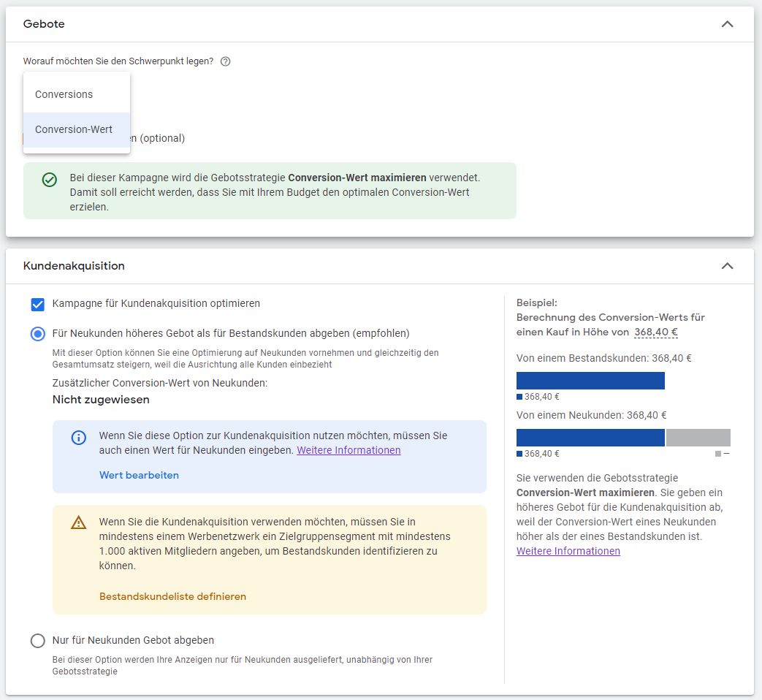Pick Conversions from the open dropdown list
Viewport: 762px width, 700px height.
64,94
